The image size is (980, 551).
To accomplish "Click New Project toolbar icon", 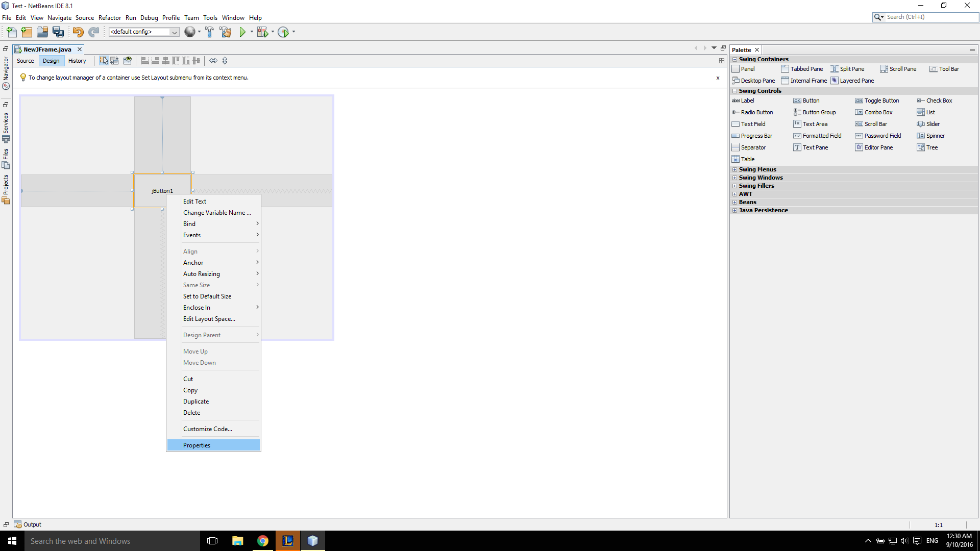I will (x=27, y=32).
